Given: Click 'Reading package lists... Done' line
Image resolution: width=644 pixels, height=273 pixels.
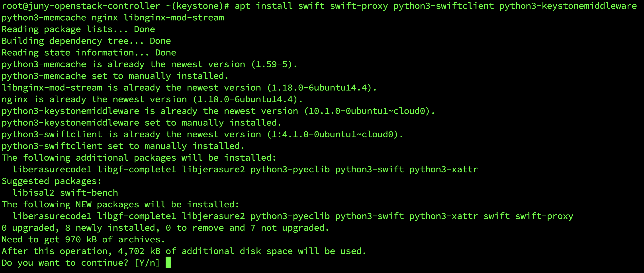Looking at the screenshot, I should coord(78,29).
